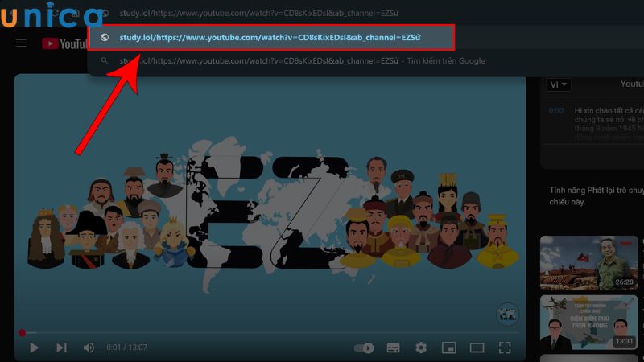Viewport: 644px width, 362px height.
Task: Open the 26:28 recommended video thumbnail
Action: click(x=589, y=263)
